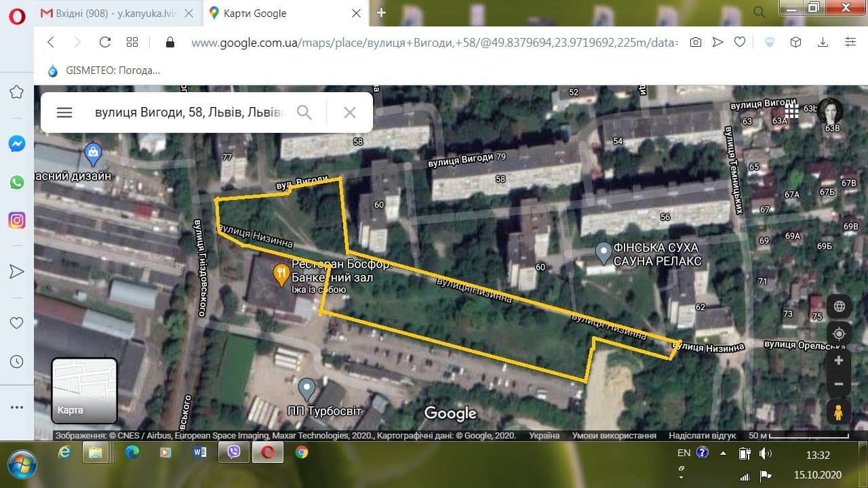
Task: Expand hidden system tray icons
Action: click(x=723, y=453)
